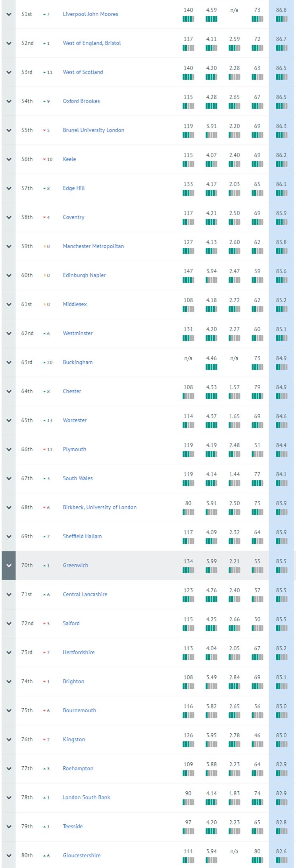Click the 4.76 score in Central Lancashire row

[211, 590]
